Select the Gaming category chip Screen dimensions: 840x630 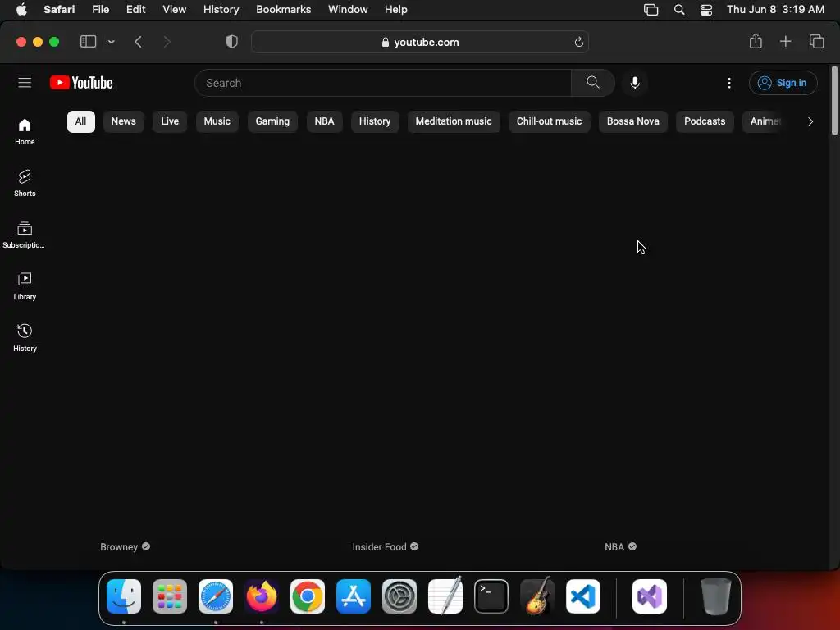(272, 121)
